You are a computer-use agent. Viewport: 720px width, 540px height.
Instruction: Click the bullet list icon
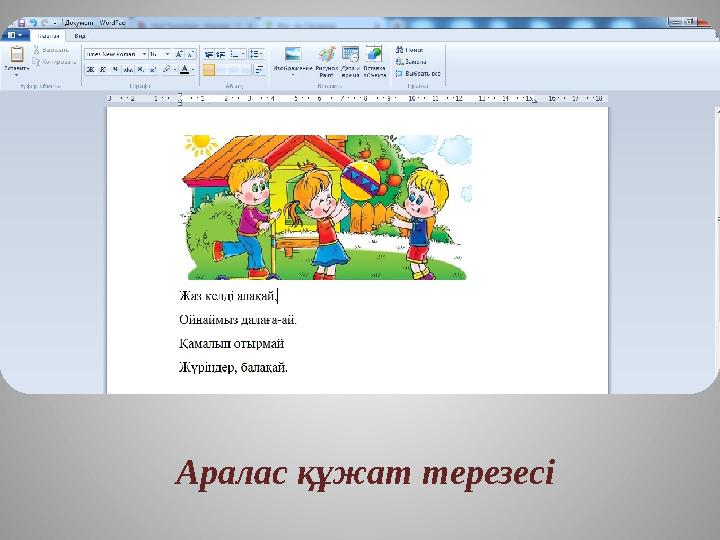click(235, 54)
